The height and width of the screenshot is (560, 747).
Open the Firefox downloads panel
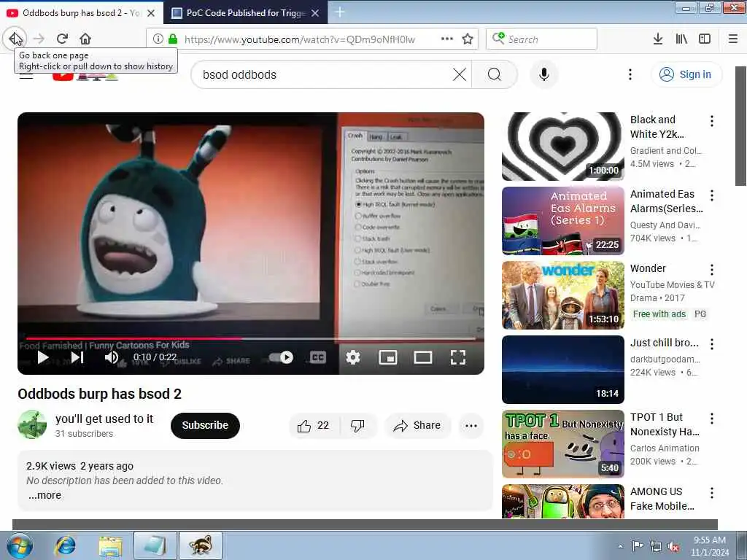point(658,39)
